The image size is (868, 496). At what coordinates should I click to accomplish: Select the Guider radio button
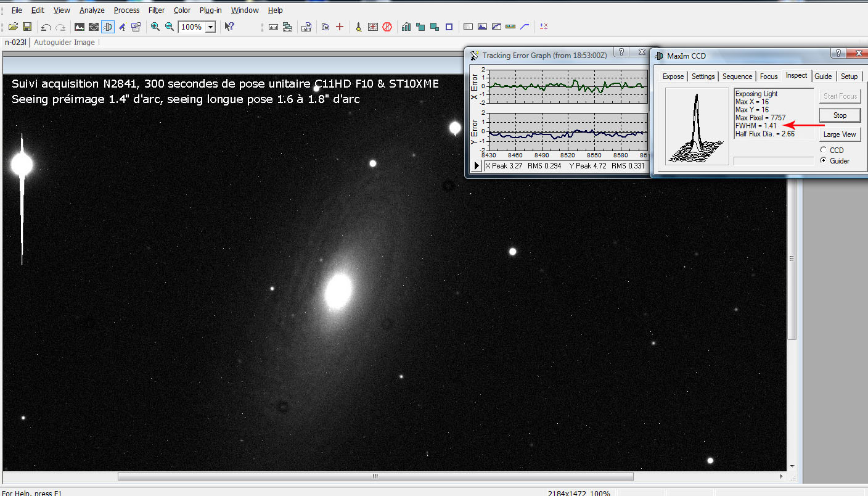824,161
